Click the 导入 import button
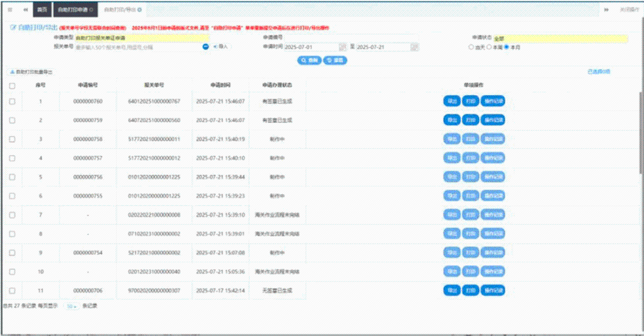The width and height of the screenshot is (644, 336). coord(221,47)
